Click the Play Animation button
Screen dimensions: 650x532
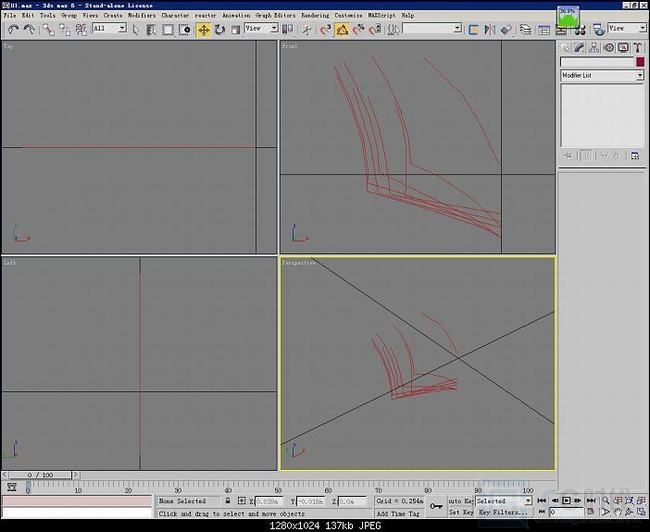(x=566, y=501)
